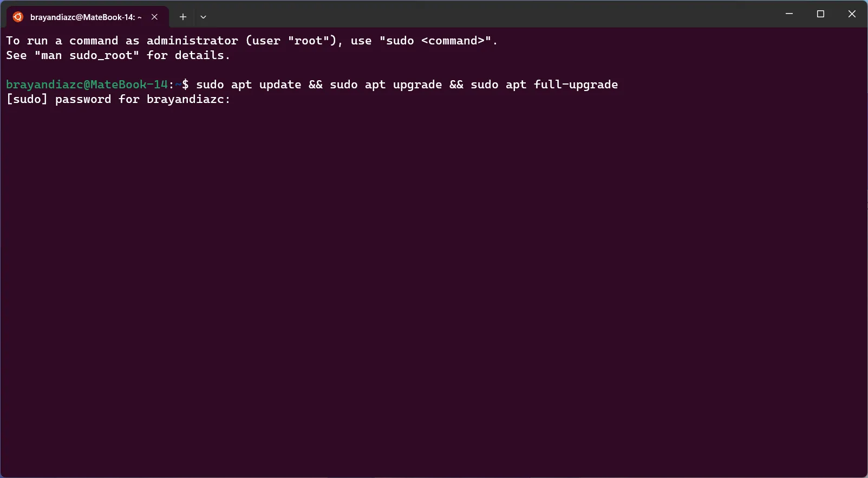Close the Windows Terminal window
The height and width of the screenshot is (478, 868).
coord(852,14)
